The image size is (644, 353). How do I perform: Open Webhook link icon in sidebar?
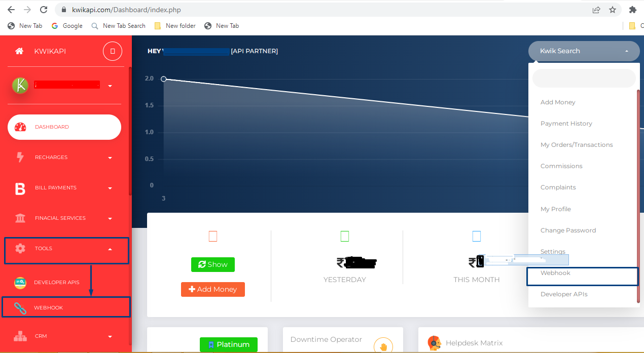point(20,308)
